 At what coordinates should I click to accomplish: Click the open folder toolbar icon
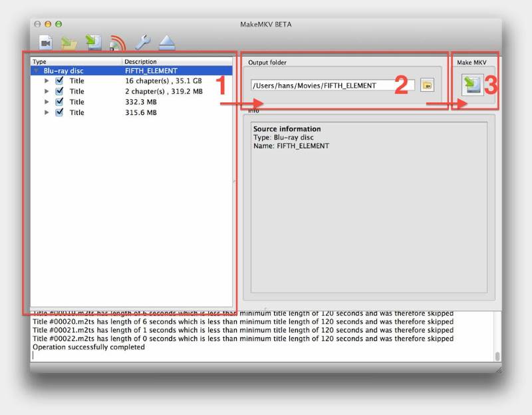point(69,43)
